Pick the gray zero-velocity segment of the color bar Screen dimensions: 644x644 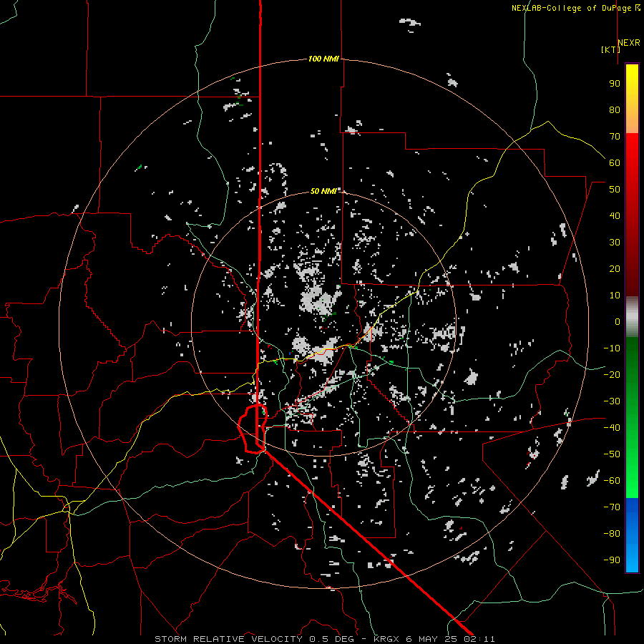click(632, 317)
